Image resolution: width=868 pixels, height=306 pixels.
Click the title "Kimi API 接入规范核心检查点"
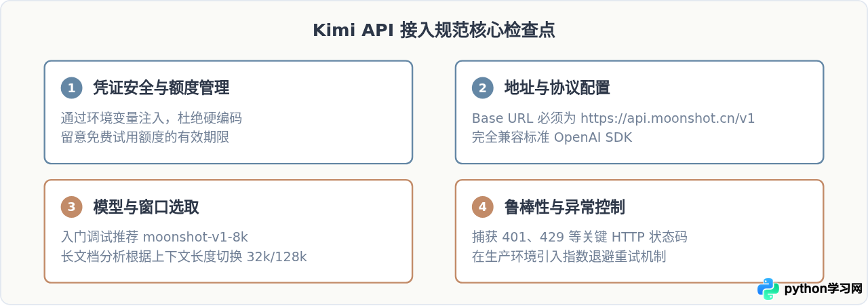434,31
